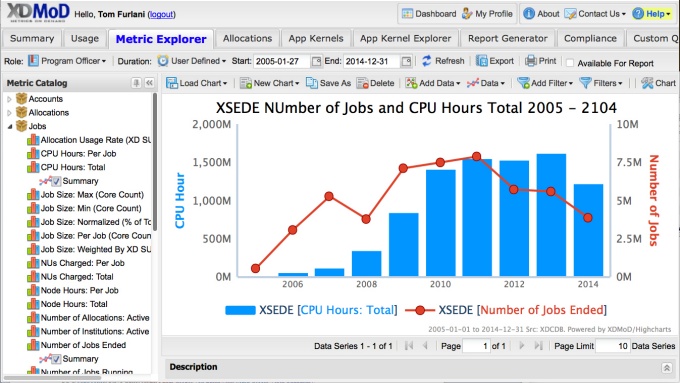Image resolution: width=680 pixels, height=383 pixels.
Task: Open the Help menu
Action: click(651, 14)
